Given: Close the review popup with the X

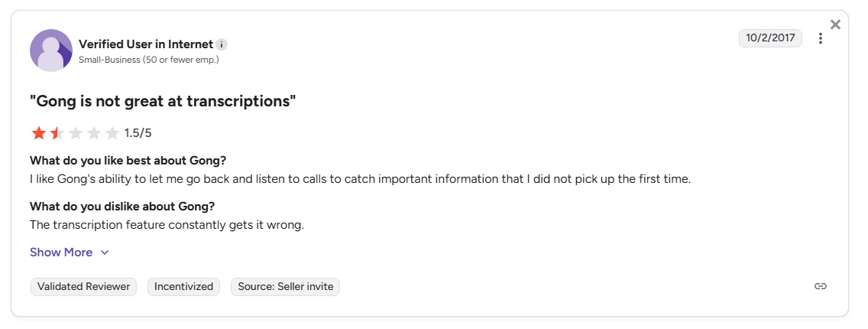Looking at the screenshot, I should coord(835,24).
